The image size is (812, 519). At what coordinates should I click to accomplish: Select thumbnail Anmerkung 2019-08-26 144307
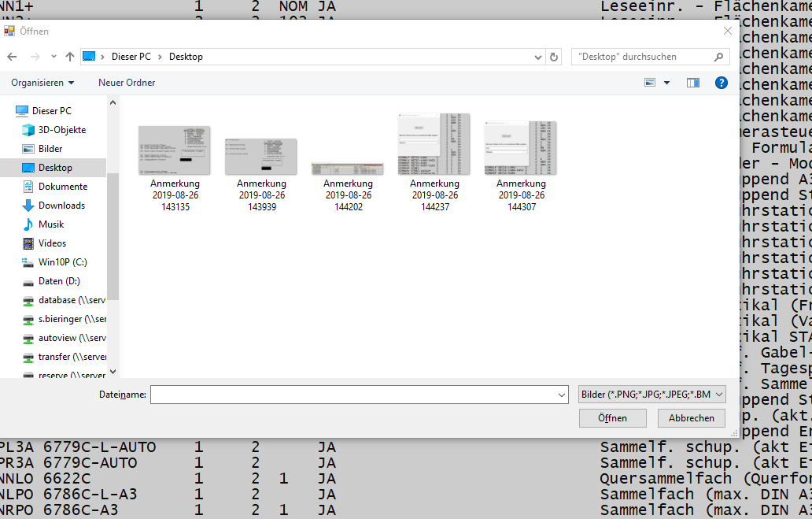pyautogui.click(x=520, y=167)
